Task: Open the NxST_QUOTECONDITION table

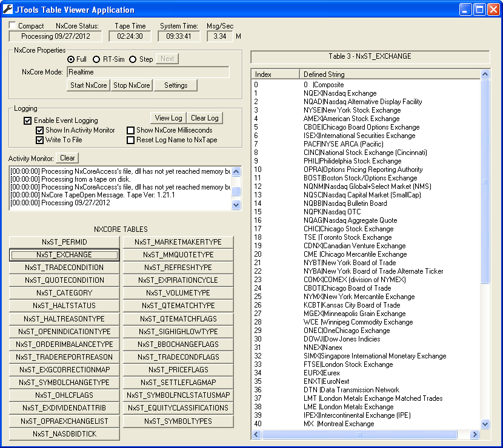Action: (x=64, y=280)
